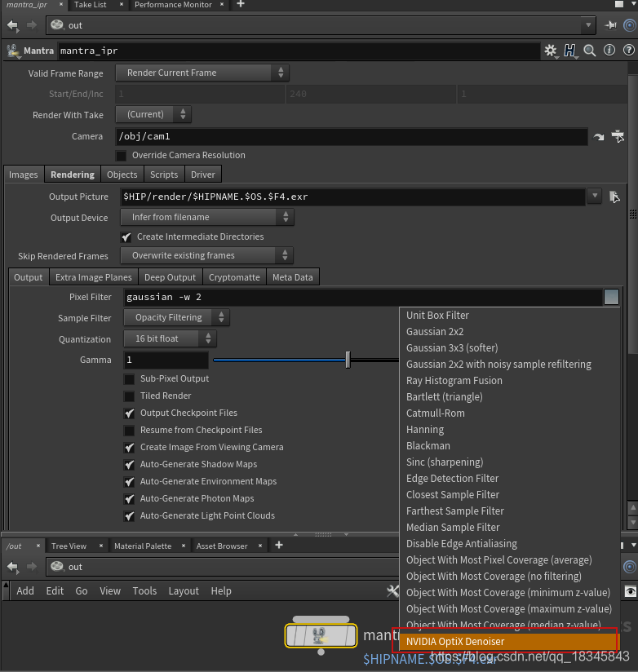Screen dimensions: 638x672
Task: Click the back navigation arrow in parameter pane
Action: [x=12, y=26]
